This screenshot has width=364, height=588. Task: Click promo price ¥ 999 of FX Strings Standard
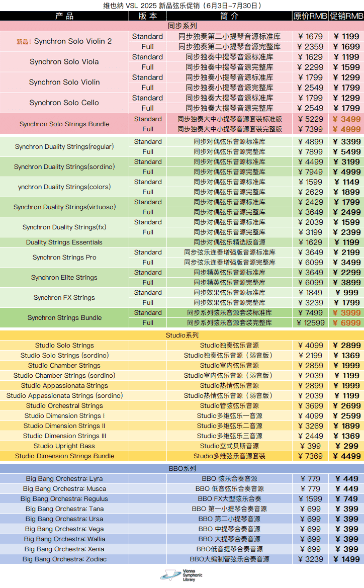(347, 293)
